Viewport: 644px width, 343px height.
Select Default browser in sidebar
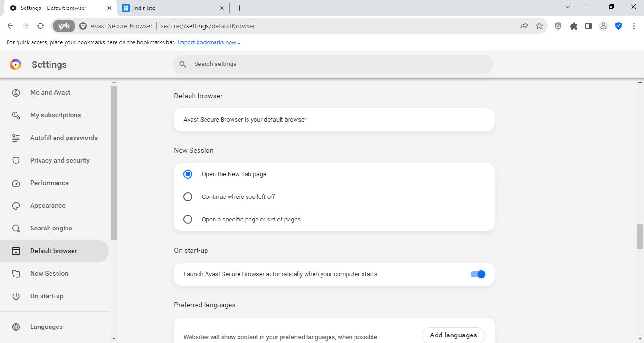(x=54, y=251)
